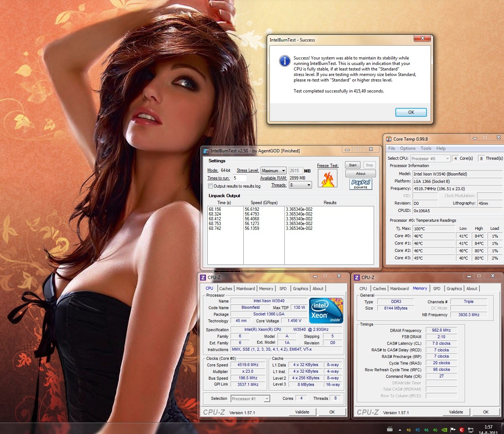Click Validate in the left CPU-Z window
Screen dimensions: 504x434
[x=302, y=412]
